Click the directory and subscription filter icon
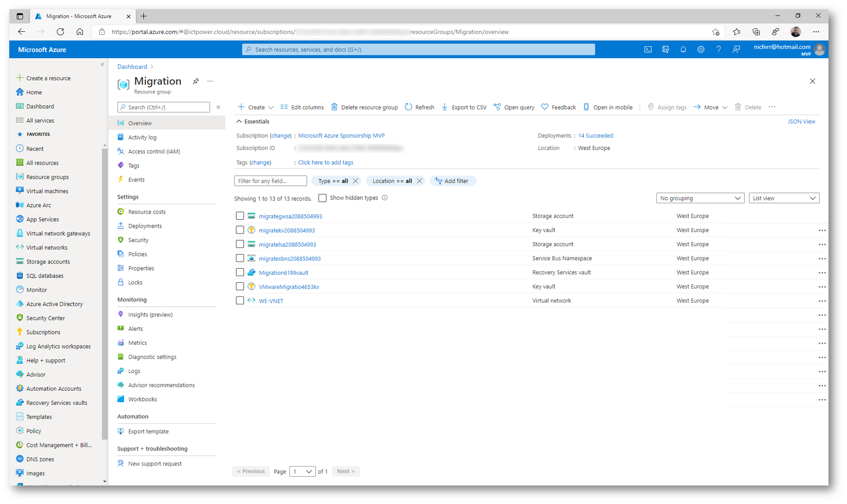Image resolution: width=847 pixels, height=504 pixels. [x=665, y=49]
